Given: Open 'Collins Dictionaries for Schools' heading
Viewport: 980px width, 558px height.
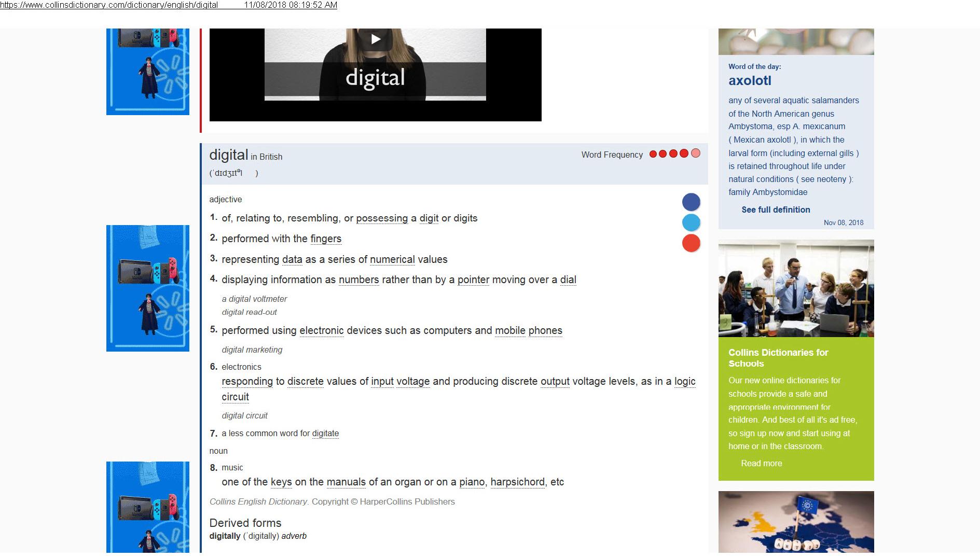Looking at the screenshot, I should (x=778, y=358).
